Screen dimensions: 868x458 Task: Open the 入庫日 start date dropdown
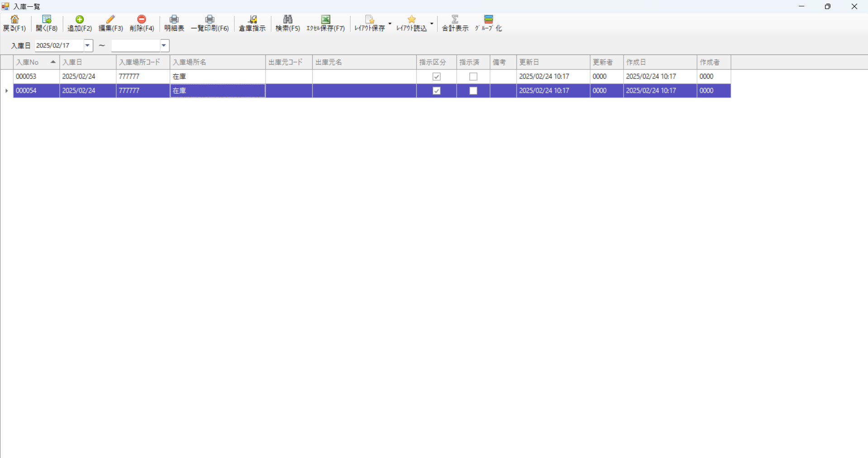pyautogui.click(x=88, y=45)
